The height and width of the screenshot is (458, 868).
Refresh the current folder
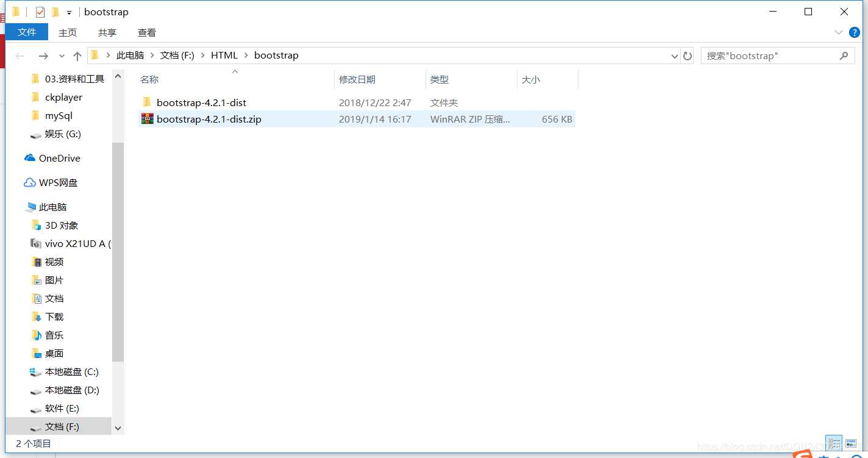[x=688, y=56]
